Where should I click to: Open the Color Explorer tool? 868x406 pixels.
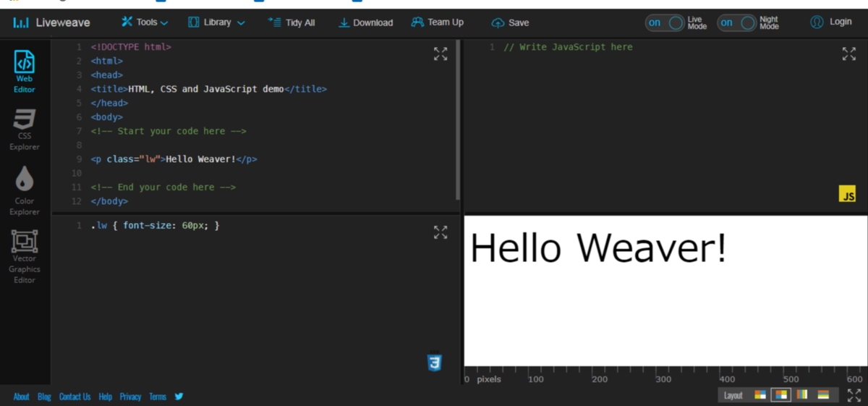pos(25,191)
